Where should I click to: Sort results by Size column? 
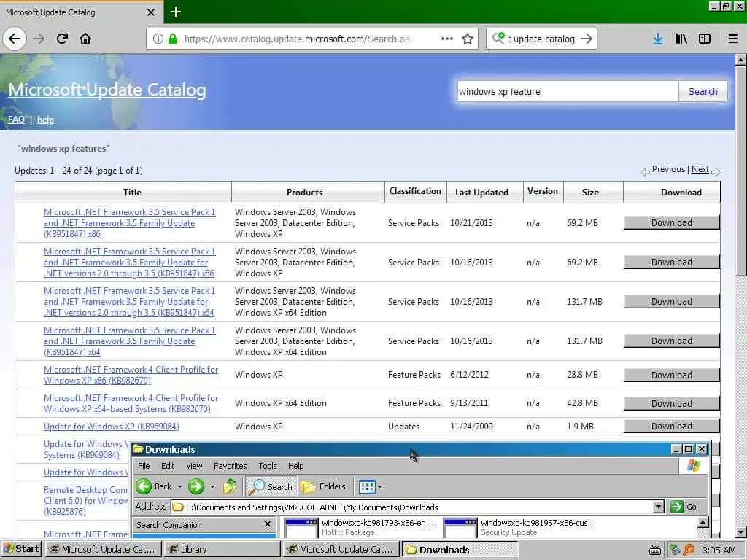(x=589, y=192)
